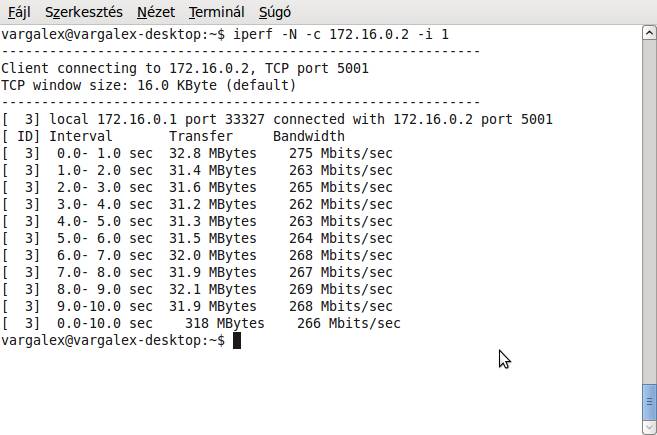Open the Súgó help menu
The height and width of the screenshot is (435, 657).
tap(275, 12)
